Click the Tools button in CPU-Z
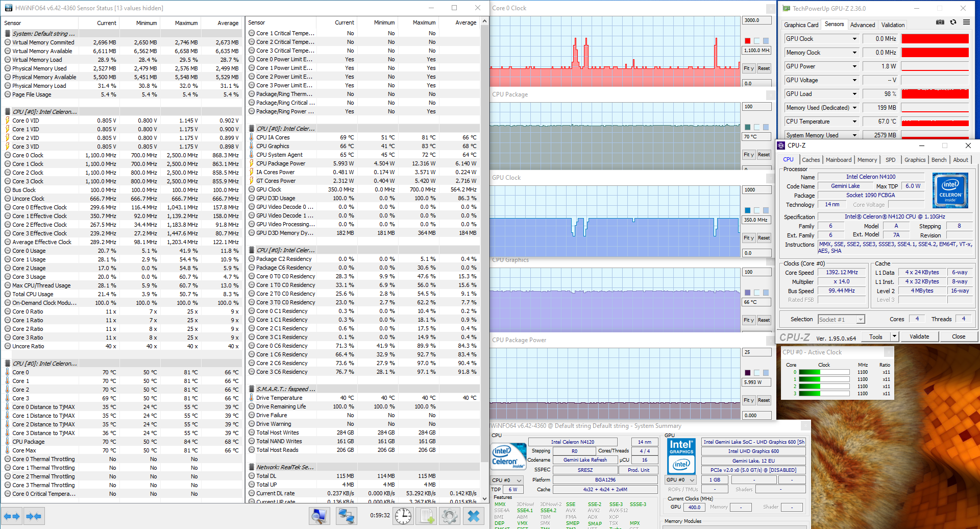 (876, 336)
